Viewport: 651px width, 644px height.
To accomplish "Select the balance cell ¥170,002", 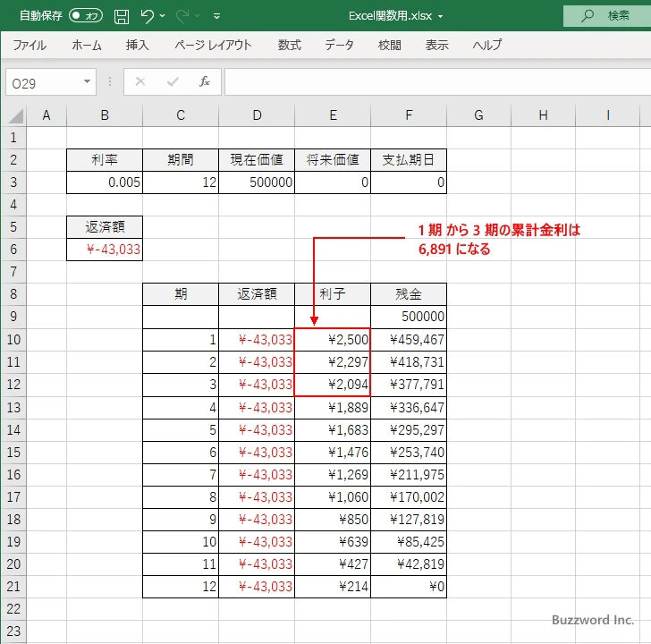I will click(x=409, y=497).
